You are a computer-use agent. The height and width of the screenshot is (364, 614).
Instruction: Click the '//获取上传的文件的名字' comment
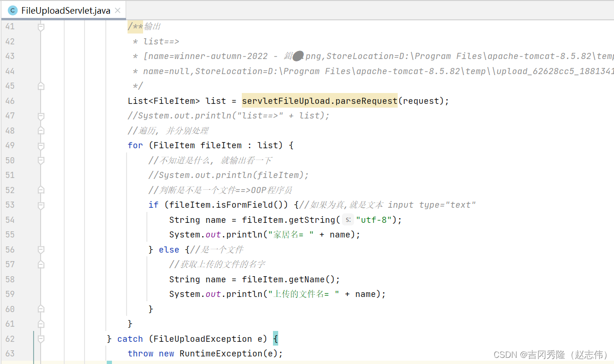(217, 264)
